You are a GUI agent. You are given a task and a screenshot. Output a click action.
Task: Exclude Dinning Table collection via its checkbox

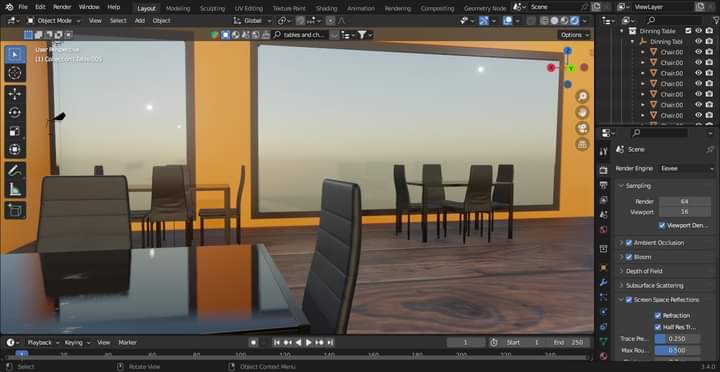click(x=688, y=31)
